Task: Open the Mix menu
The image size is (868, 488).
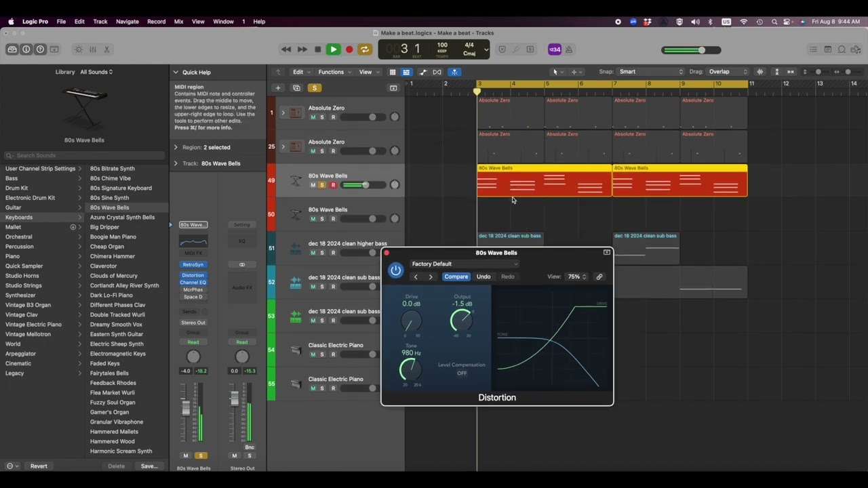Action: 178,22
